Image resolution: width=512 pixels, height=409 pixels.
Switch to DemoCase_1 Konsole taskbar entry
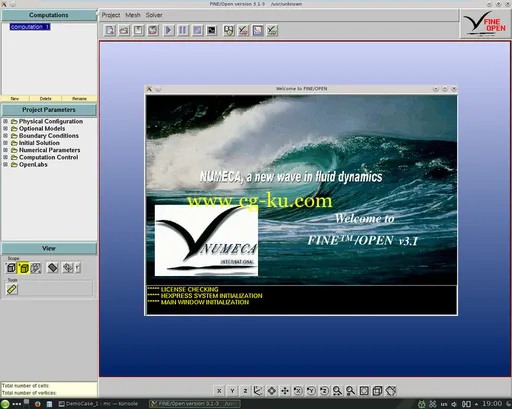[x=98, y=404]
